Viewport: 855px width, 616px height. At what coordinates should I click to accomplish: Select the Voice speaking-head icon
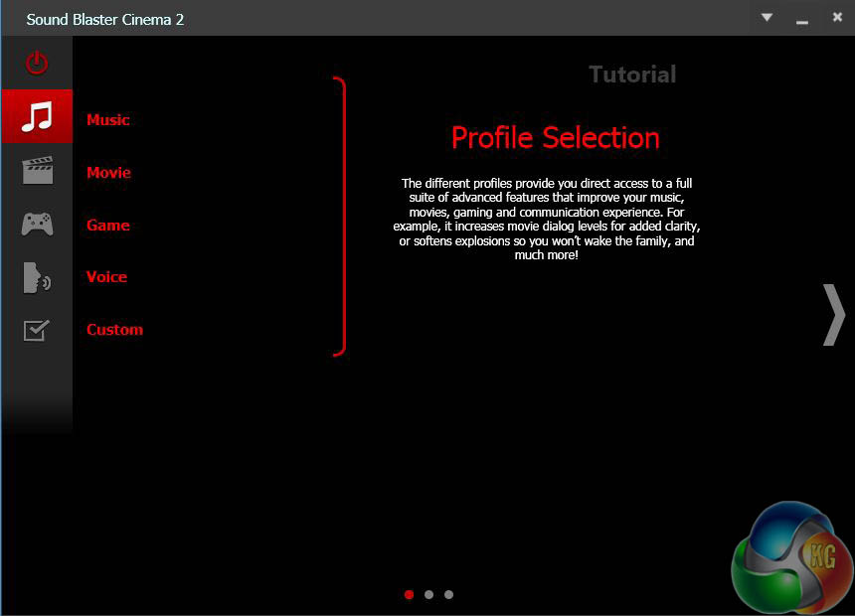[37, 277]
